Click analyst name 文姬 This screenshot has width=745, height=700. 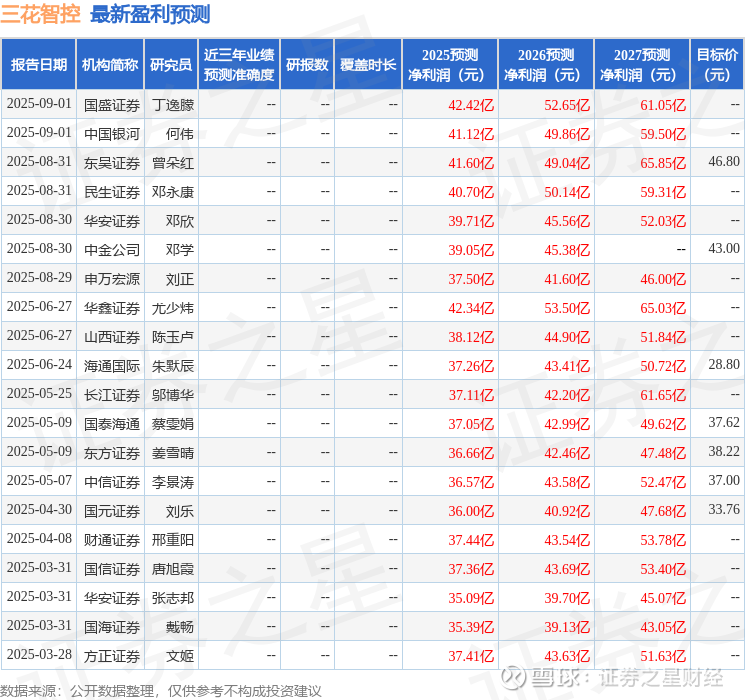click(180, 656)
